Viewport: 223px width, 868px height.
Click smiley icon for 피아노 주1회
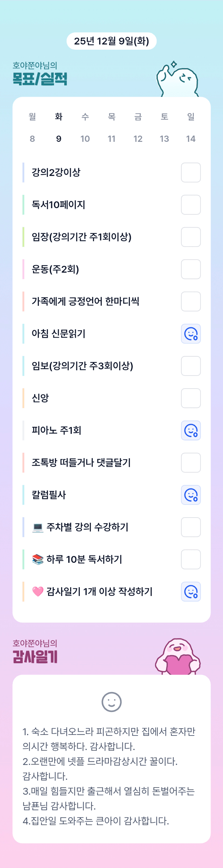click(x=191, y=430)
